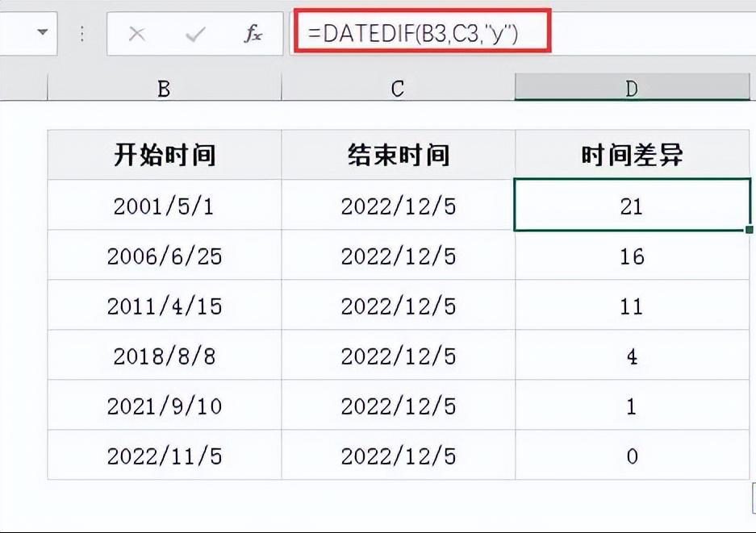The image size is (756, 533).
Task: Click the Enter checkmark icon in formula bar
Action: tap(195, 34)
